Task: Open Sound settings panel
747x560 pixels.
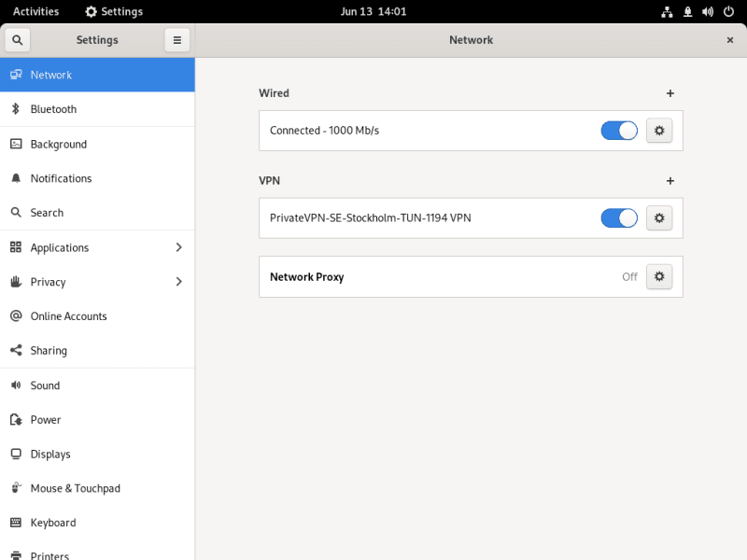Action: (97, 385)
